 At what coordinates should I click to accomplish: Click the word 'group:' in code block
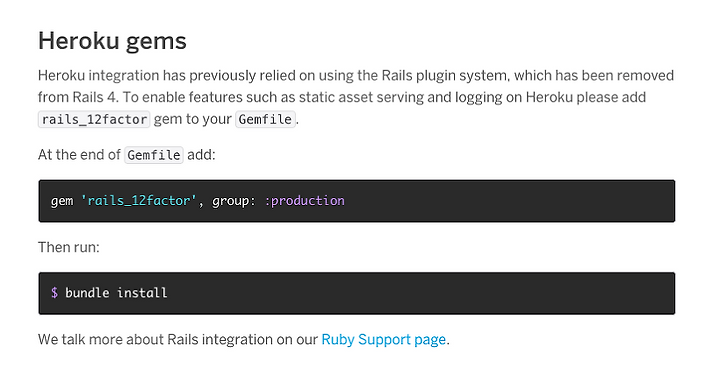pos(234,201)
